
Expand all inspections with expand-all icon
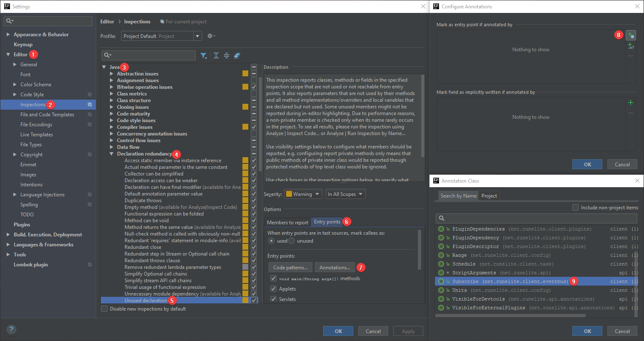click(x=216, y=55)
